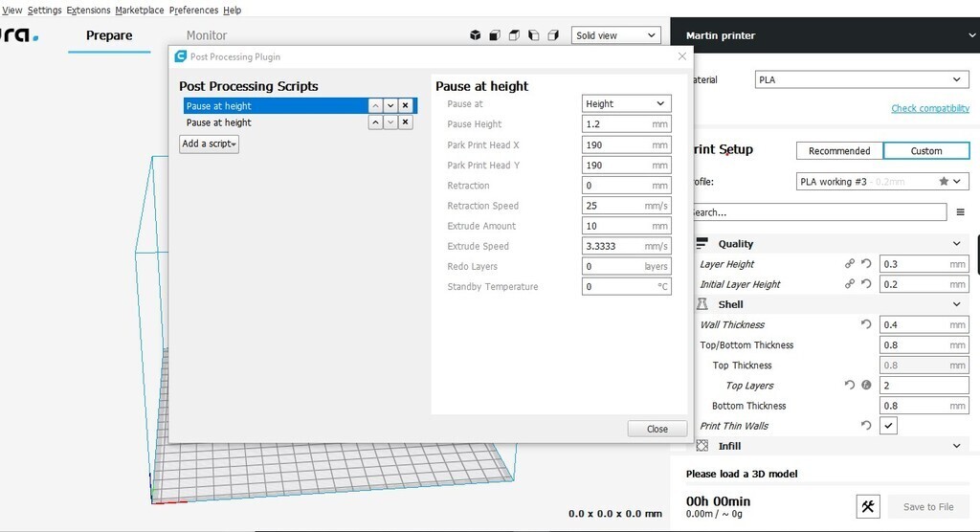Image resolution: width=980 pixels, height=532 pixels.
Task: Switch Print Setup to Custom mode
Action: (x=926, y=150)
